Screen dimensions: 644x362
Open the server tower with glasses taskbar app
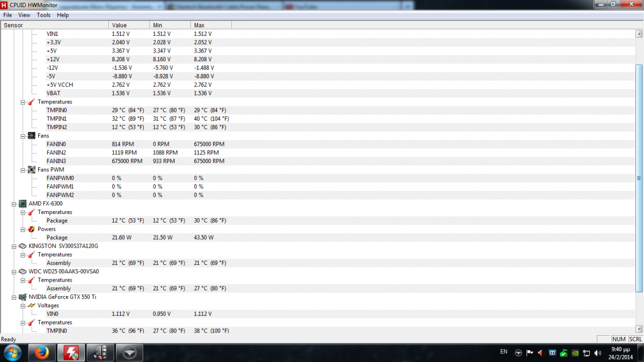coord(100,352)
